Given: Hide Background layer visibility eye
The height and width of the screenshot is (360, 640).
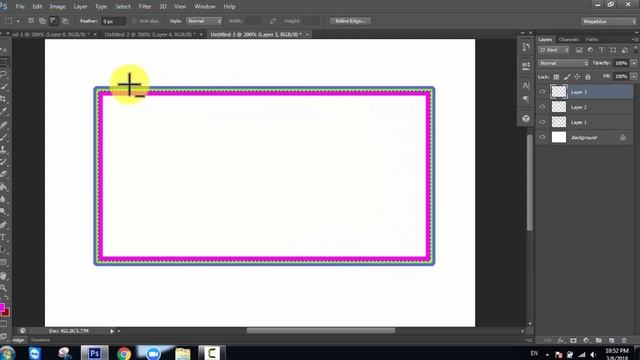Looking at the screenshot, I should (x=542, y=137).
